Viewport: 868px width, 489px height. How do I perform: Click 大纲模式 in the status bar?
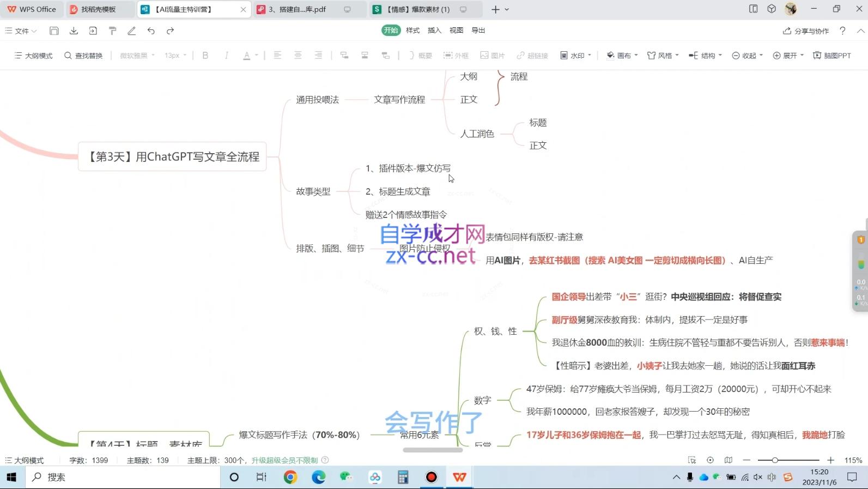24,460
